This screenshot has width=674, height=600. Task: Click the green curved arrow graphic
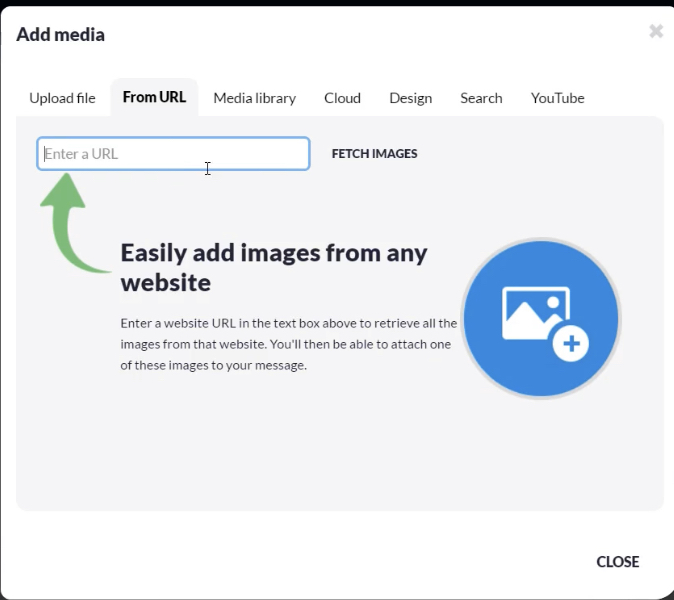(x=66, y=220)
